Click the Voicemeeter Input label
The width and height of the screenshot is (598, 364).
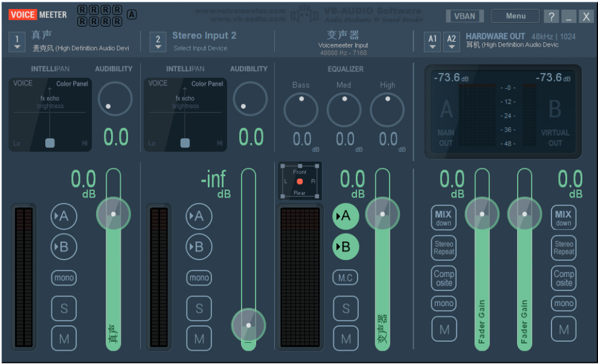pos(343,45)
